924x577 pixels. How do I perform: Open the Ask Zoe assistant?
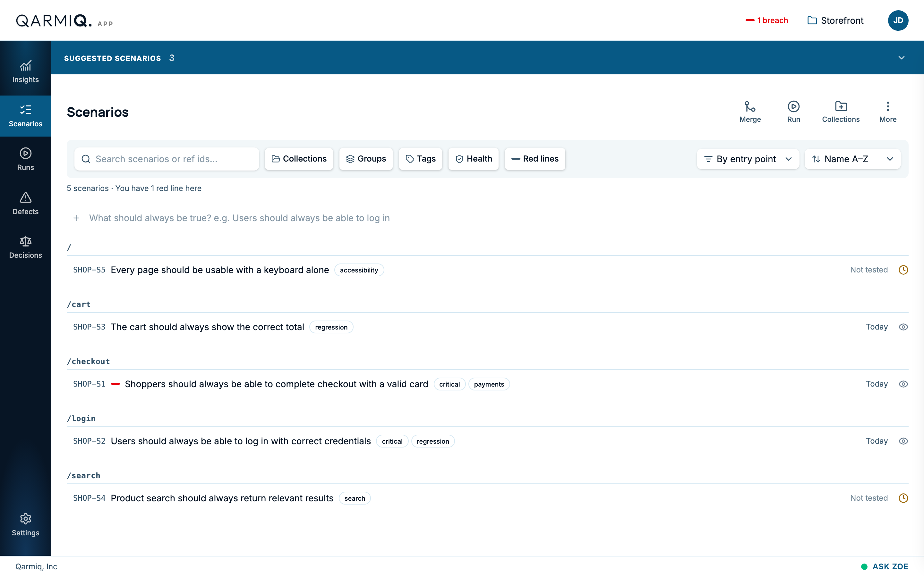[x=885, y=566]
